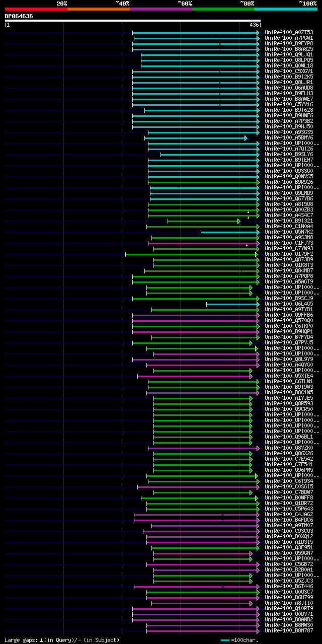Open hit UniRef100_A0ZT53
The width and height of the screenshot is (322, 644).
click(289, 33)
